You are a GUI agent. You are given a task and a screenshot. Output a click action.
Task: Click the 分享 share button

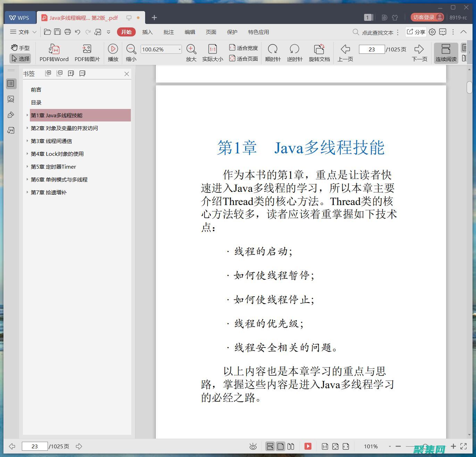[x=416, y=32]
